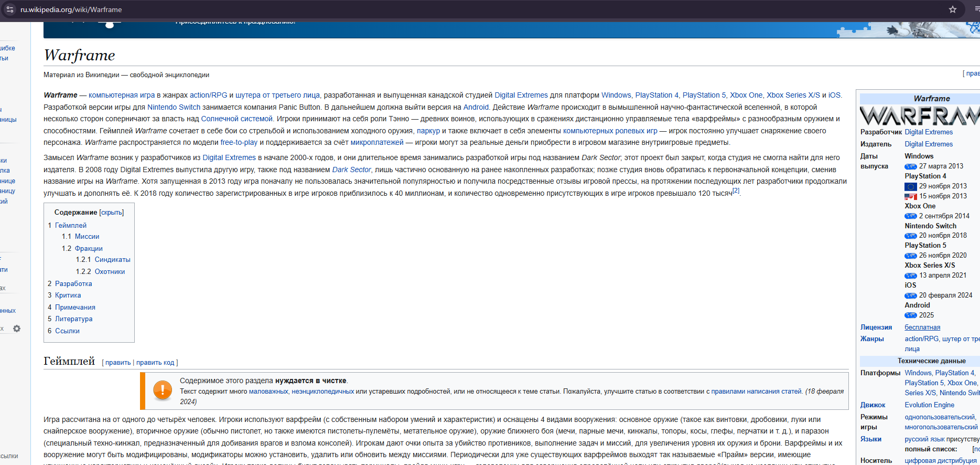Open the Warframe logo image in the infobox

coord(920,115)
